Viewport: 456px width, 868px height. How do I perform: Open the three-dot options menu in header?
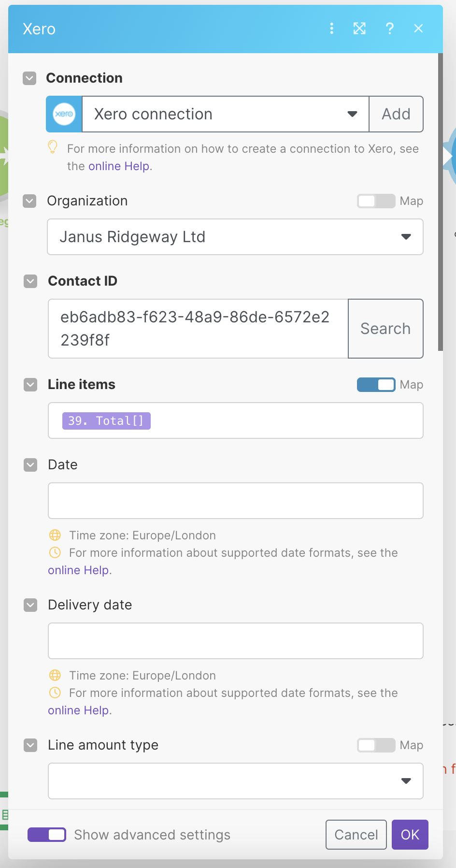coord(331,29)
